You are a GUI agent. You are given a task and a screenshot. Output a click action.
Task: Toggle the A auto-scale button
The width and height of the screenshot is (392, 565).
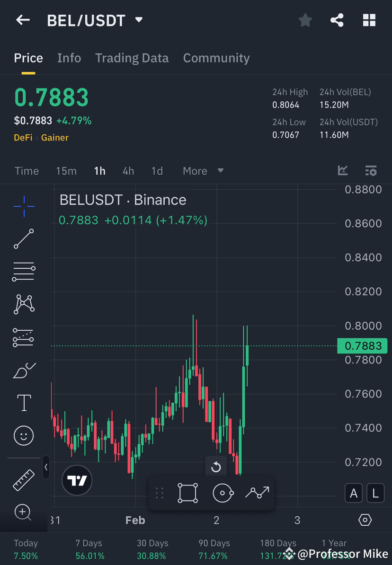354,493
